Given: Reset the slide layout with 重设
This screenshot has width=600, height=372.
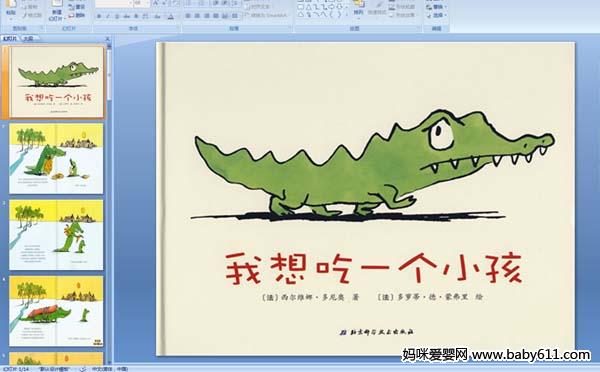Looking at the screenshot, I should (x=77, y=7).
